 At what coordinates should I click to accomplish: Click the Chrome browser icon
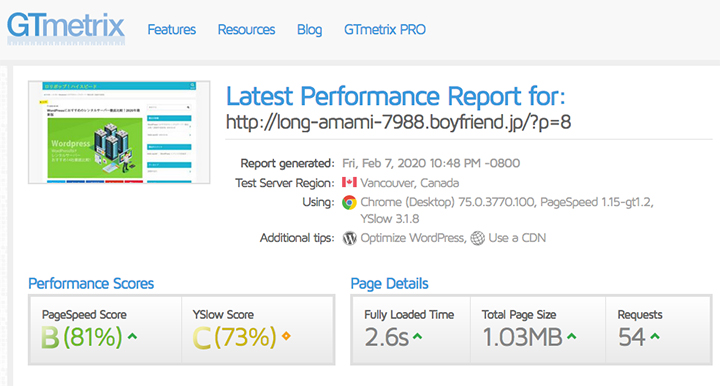point(349,202)
